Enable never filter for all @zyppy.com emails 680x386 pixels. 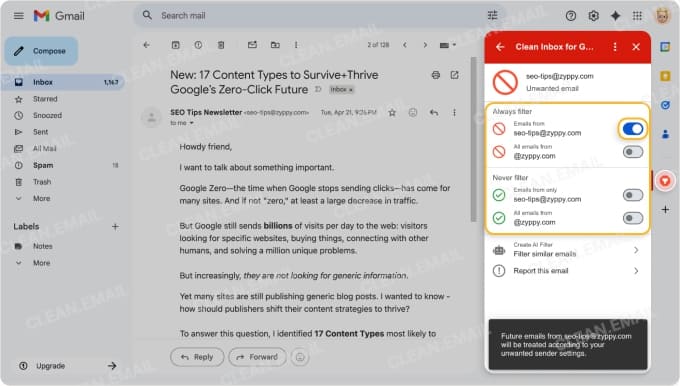tap(633, 218)
